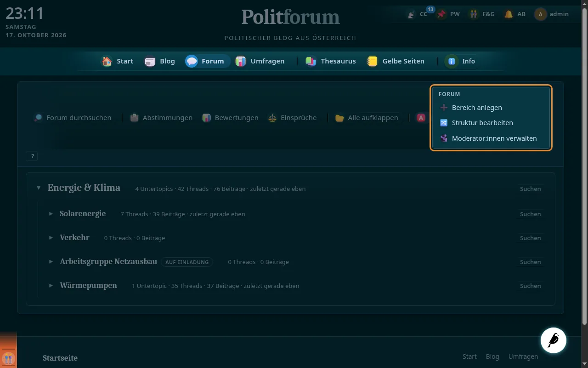The height and width of the screenshot is (368, 588).
Task: Click the folder icon for Alle aufklappen
Action: (x=339, y=118)
